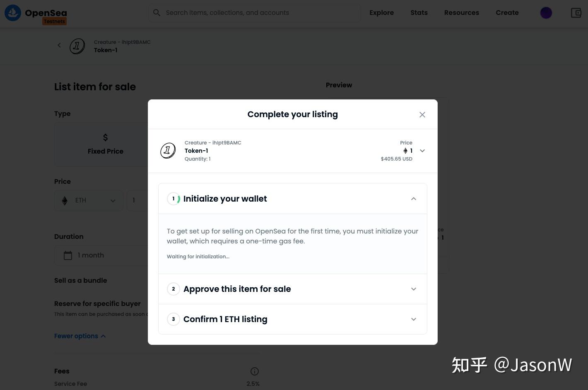
Task: Click the Quantity: 1 text in dialog
Action: 198,159
